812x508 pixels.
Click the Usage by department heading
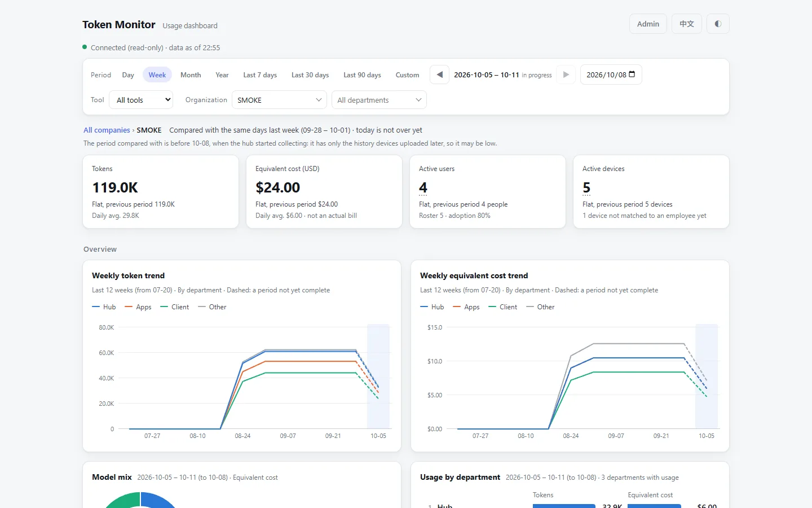[460, 477]
